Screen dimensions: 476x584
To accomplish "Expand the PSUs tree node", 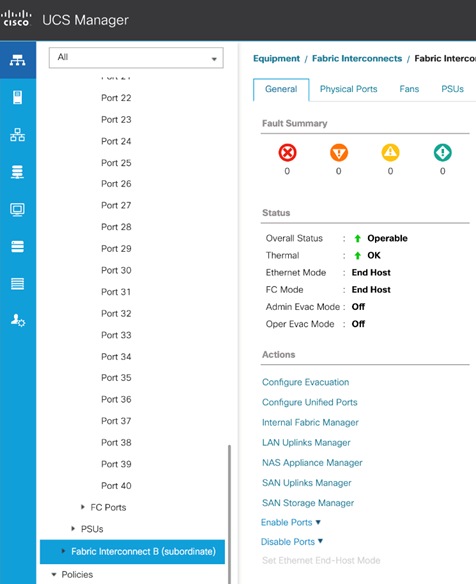I will click(x=73, y=529).
